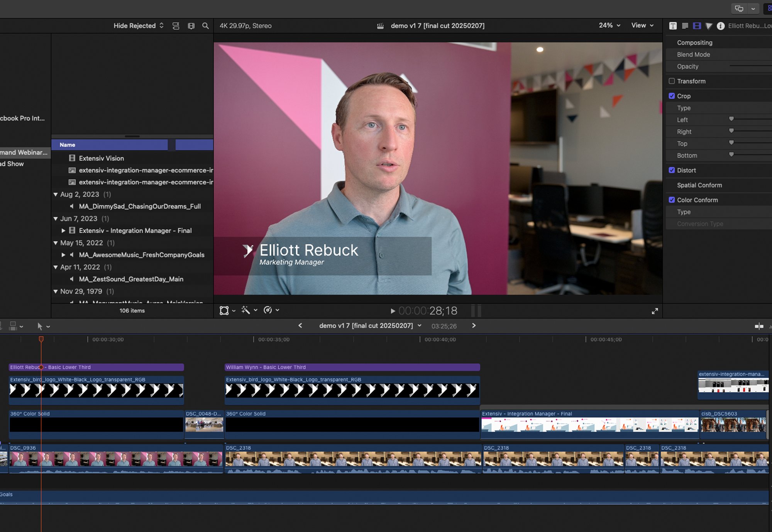Collapse the Jun 7, 2023 group

(x=56, y=219)
